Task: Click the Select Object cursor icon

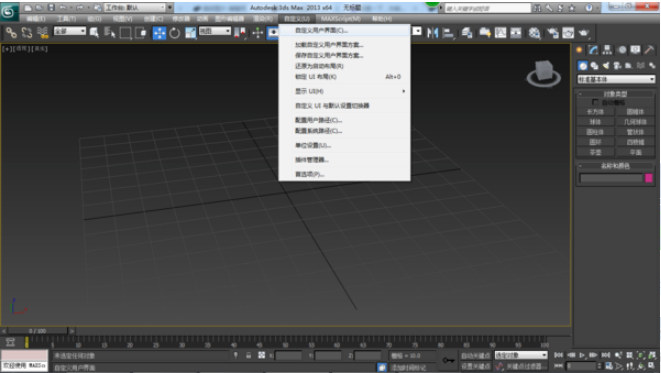Action: coord(94,32)
